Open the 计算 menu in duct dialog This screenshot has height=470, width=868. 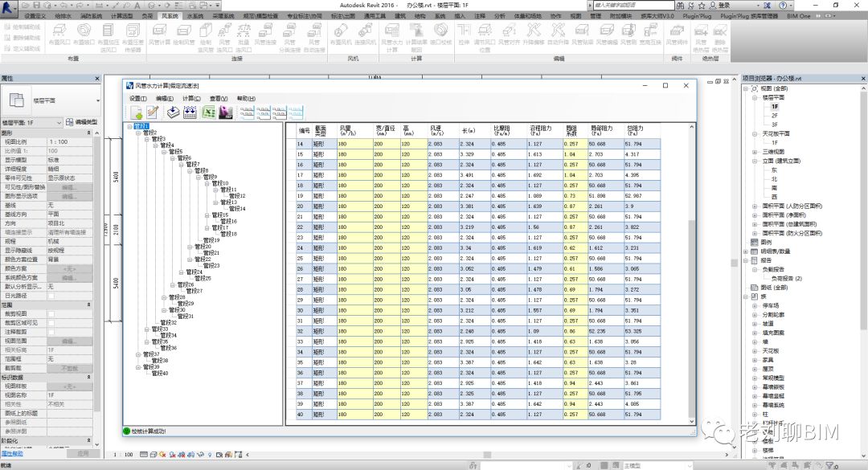pos(191,99)
